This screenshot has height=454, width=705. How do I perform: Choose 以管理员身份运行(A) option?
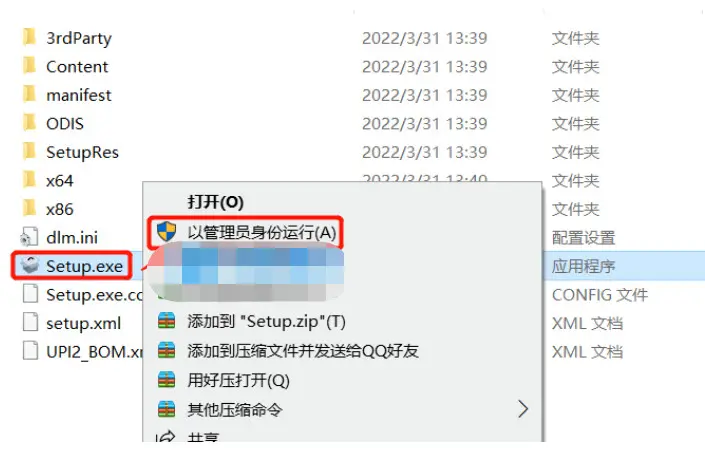pos(262,232)
